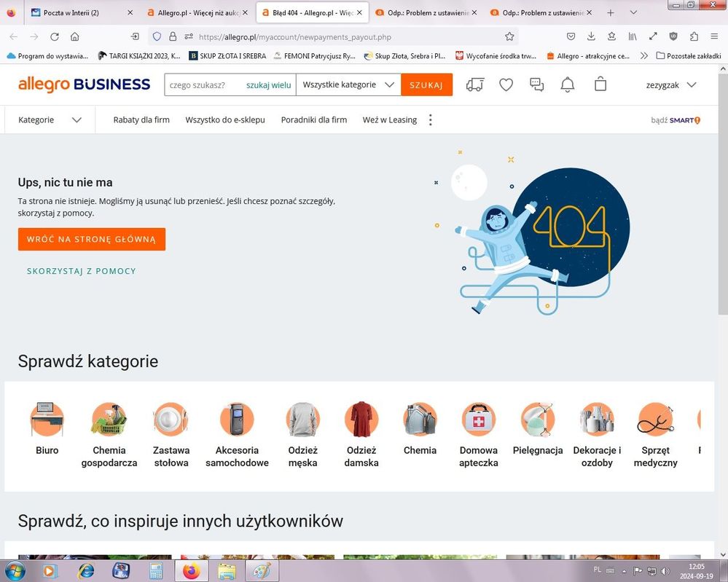Open Wszystko do e-sklepu menu item

(225, 119)
